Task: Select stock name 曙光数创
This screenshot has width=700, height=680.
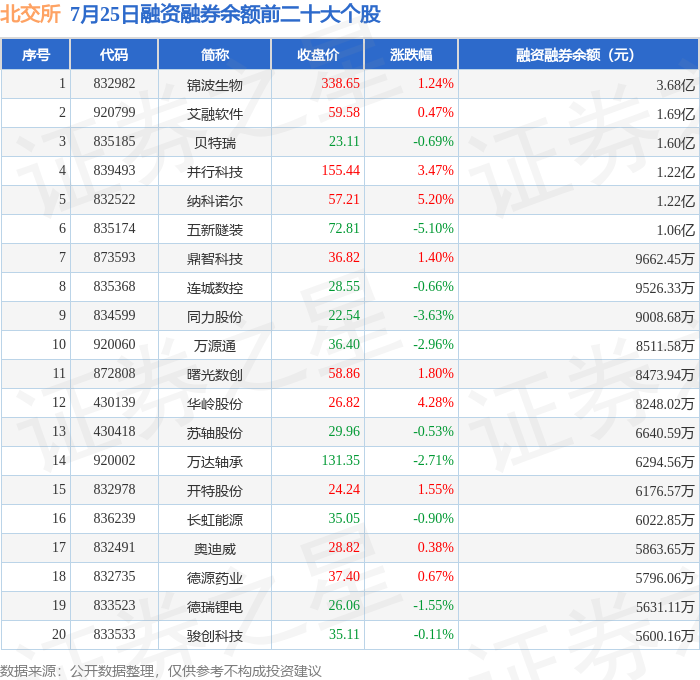Action: (215, 375)
